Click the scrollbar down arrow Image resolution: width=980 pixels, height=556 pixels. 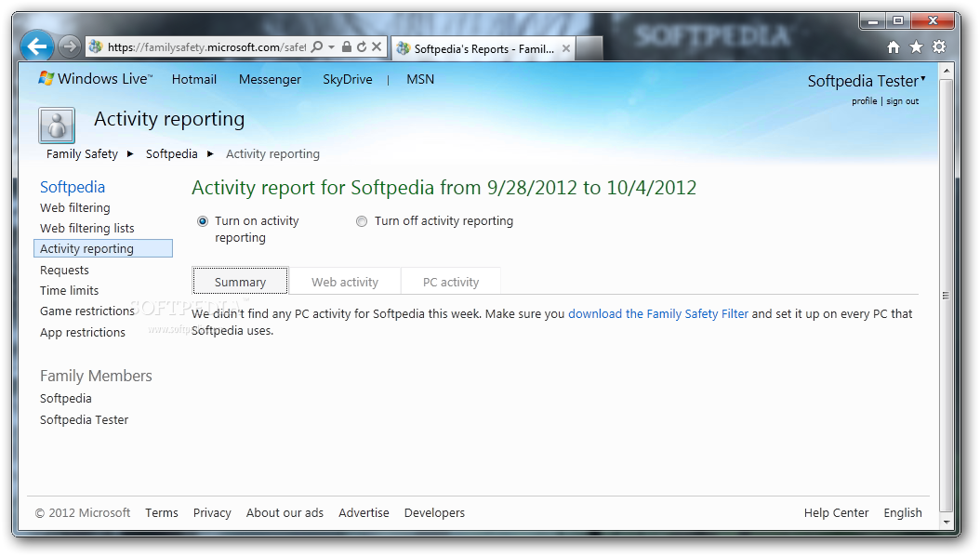pos(947,522)
